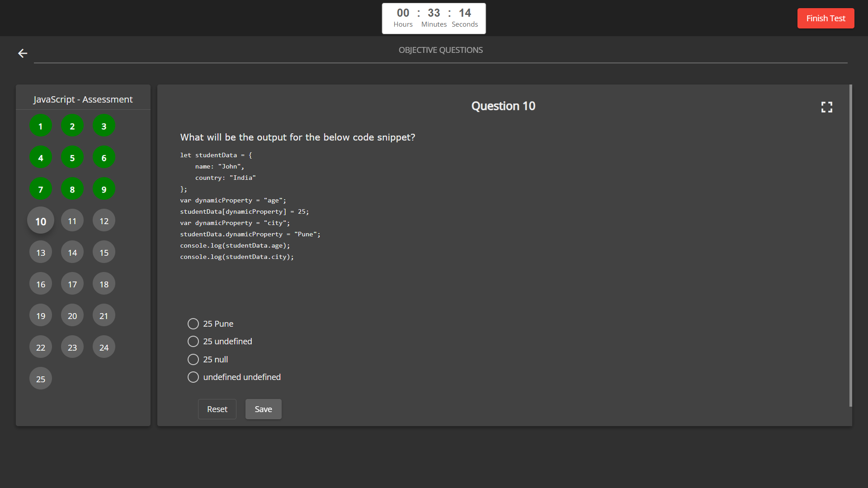Image resolution: width=868 pixels, height=488 pixels.
Task: Click the code line 'let studentData = {'
Action: (x=216, y=155)
